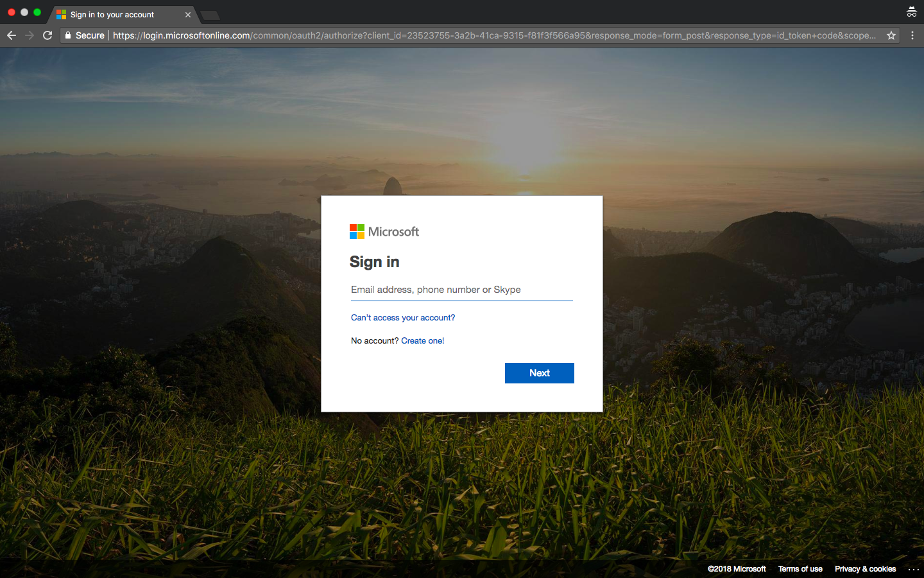Click the red close window button
Viewport: 924px width, 578px height.
point(12,12)
